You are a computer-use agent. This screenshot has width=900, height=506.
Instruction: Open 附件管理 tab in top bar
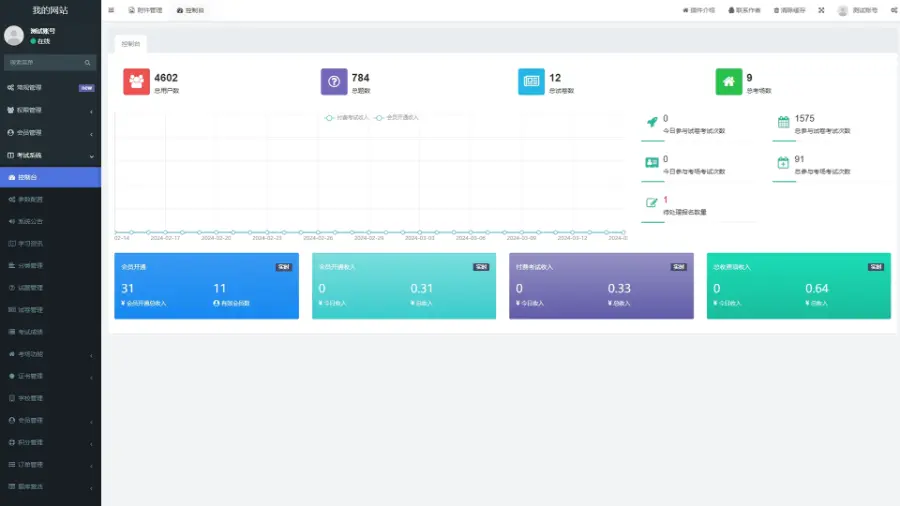145,10
